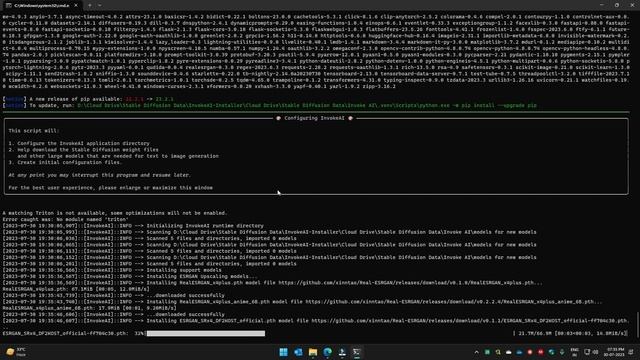Image resolution: width=640 pixels, height=360 pixels.
Task: Open the installer app icon in taskbar
Action: click(342, 352)
